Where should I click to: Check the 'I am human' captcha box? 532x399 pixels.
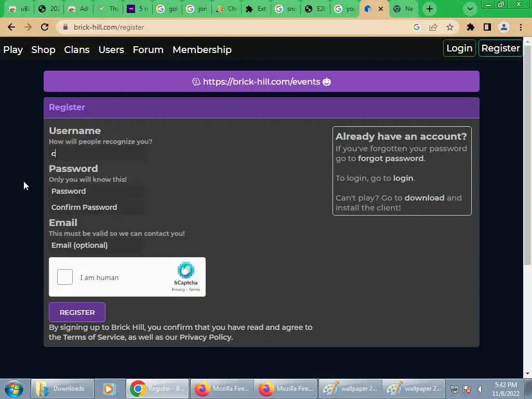[x=65, y=277]
